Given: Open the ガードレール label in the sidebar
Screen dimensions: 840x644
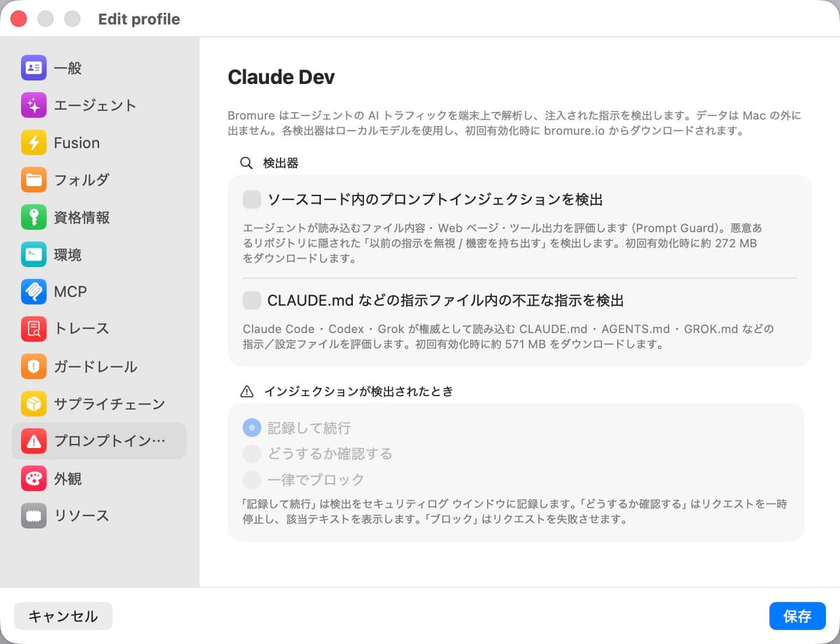Looking at the screenshot, I should [96, 367].
